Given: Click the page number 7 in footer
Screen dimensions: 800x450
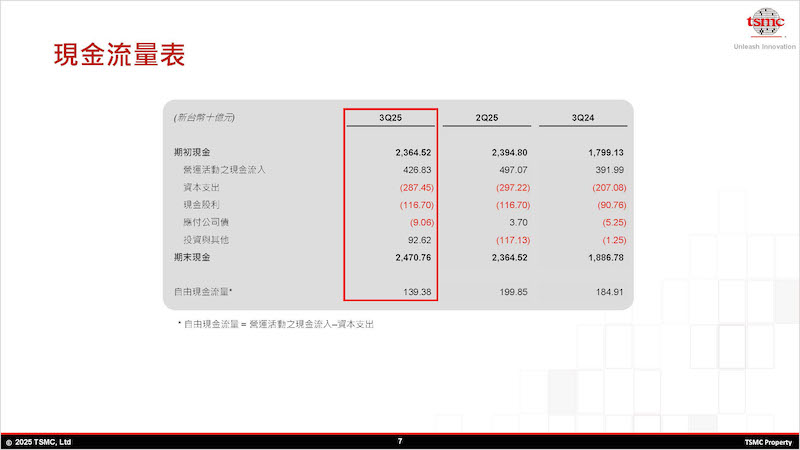Looking at the screenshot, I should [400, 441].
